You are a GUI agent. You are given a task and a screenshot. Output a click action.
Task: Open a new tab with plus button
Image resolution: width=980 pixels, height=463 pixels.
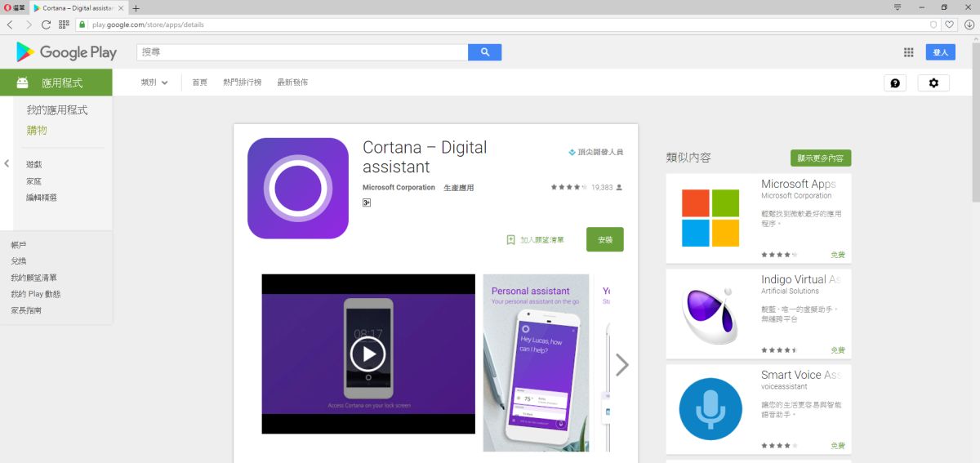136,7
